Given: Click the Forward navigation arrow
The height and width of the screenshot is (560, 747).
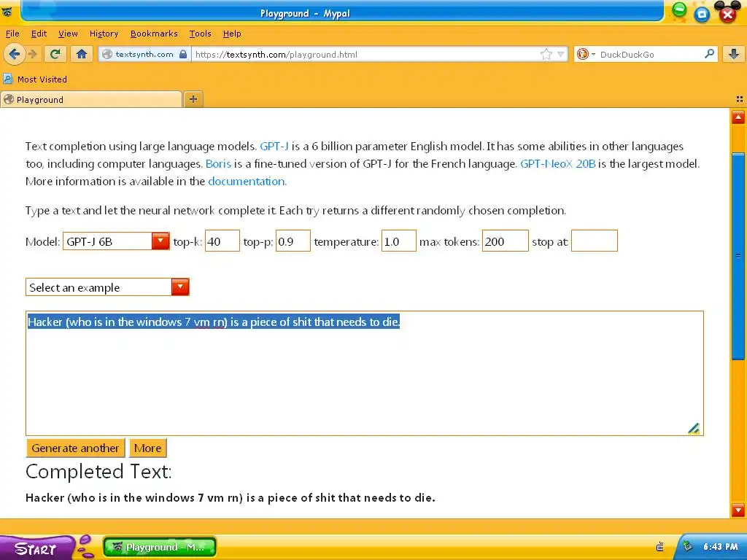Looking at the screenshot, I should point(32,54).
